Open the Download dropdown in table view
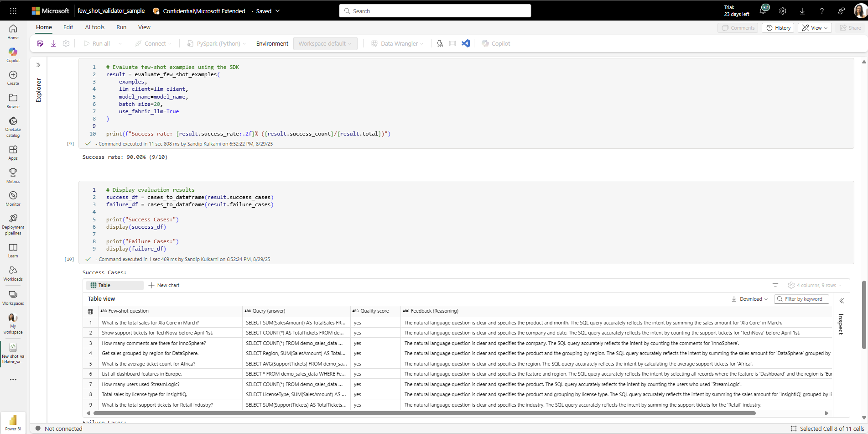Screen dimensions: 868x434 coord(750,299)
